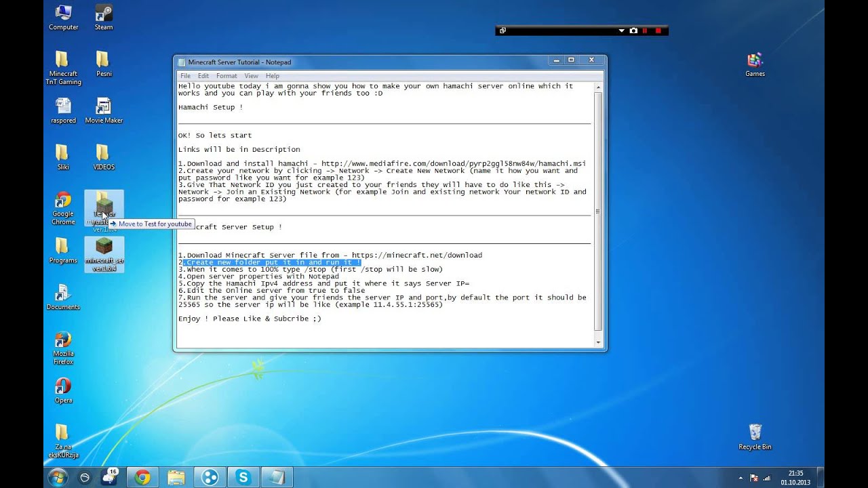
Task: Click the round three-dot app in taskbar
Action: tap(210, 477)
